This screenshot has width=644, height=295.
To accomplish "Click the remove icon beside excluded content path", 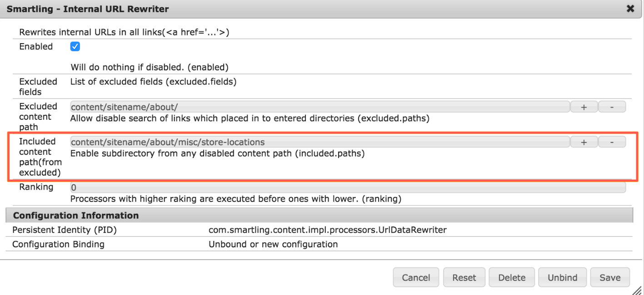I will tap(612, 106).
